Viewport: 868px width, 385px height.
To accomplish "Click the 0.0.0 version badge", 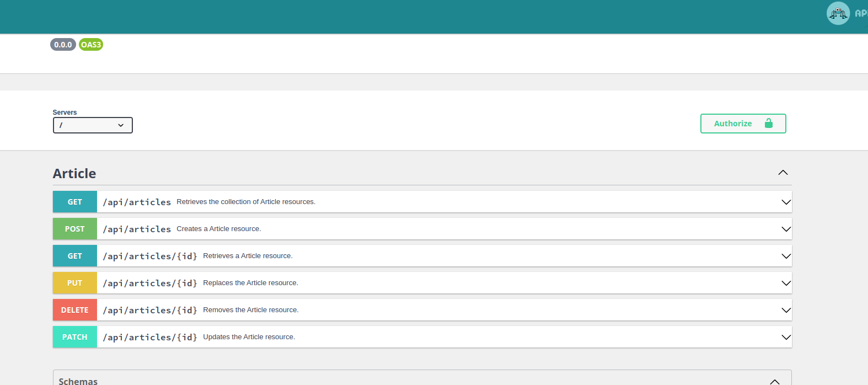I will coord(63,45).
